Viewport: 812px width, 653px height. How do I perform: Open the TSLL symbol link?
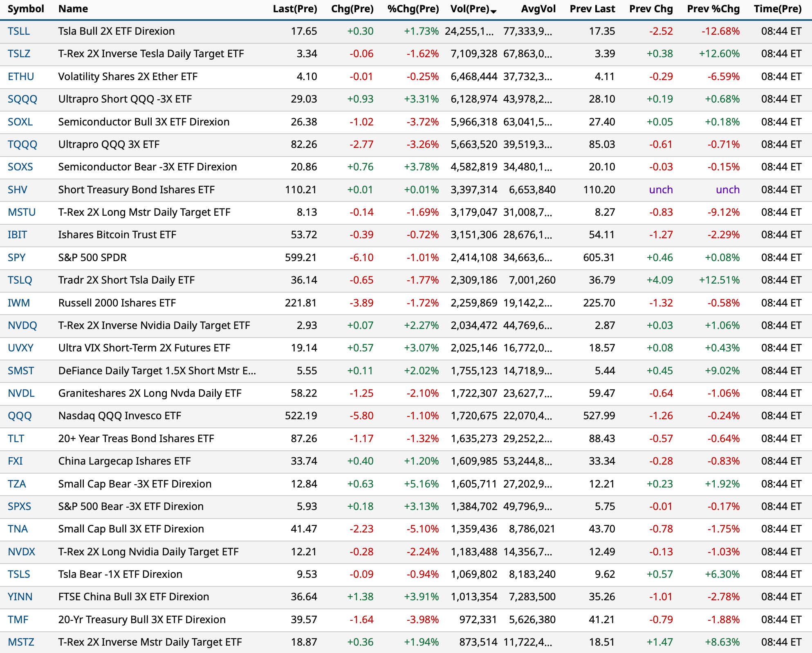[19, 31]
